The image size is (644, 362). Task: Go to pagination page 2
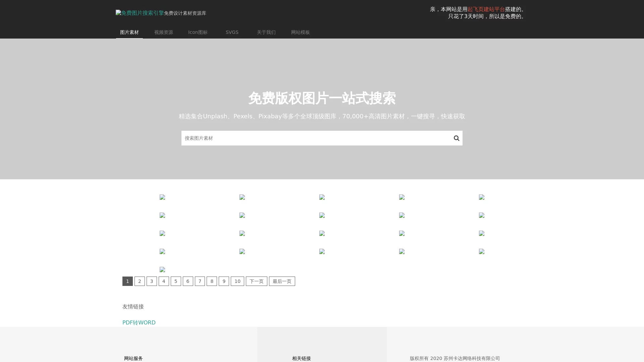(140, 281)
